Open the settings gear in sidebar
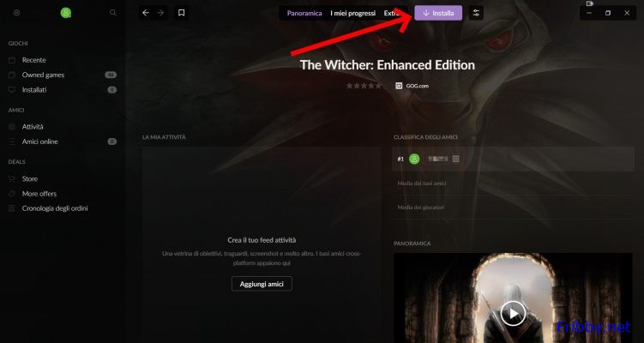 (x=17, y=13)
